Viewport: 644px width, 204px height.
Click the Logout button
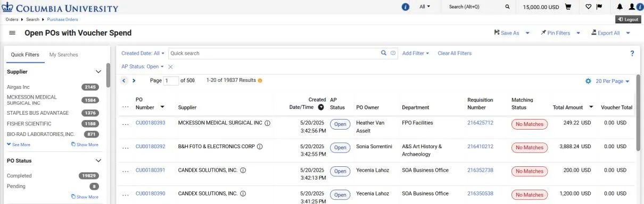[628, 19]
